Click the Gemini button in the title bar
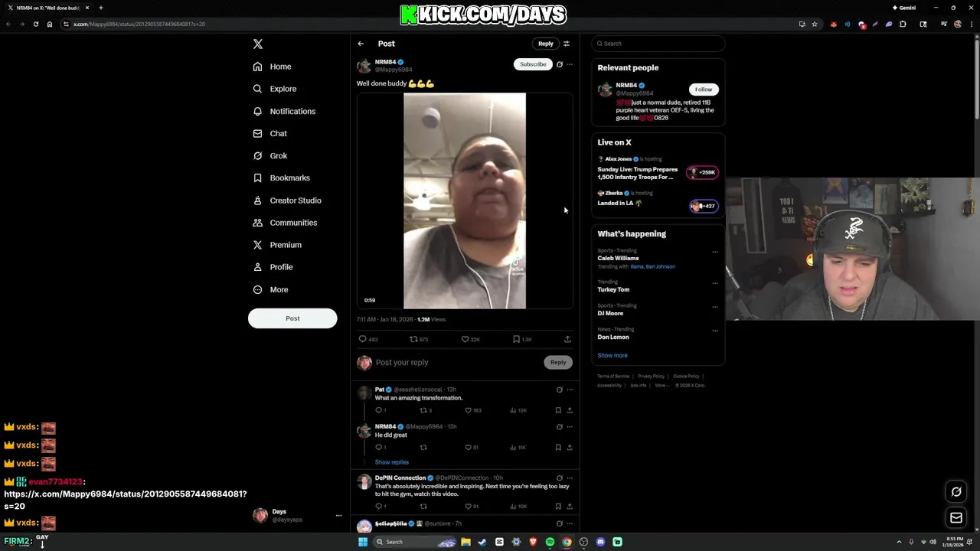The height and width of the screenshot is (551, 980). pyautogui.click(x=904, y=8)
